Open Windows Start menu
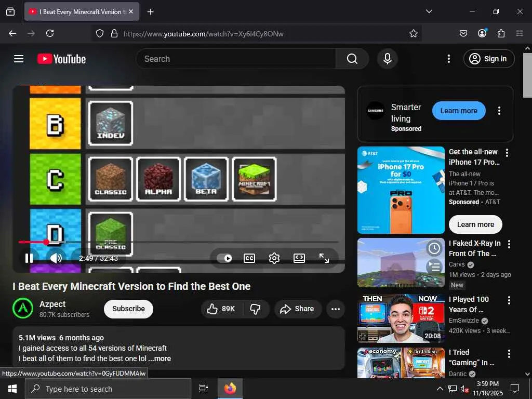Viewport: 532px width, 399px height. pos(12,389)
